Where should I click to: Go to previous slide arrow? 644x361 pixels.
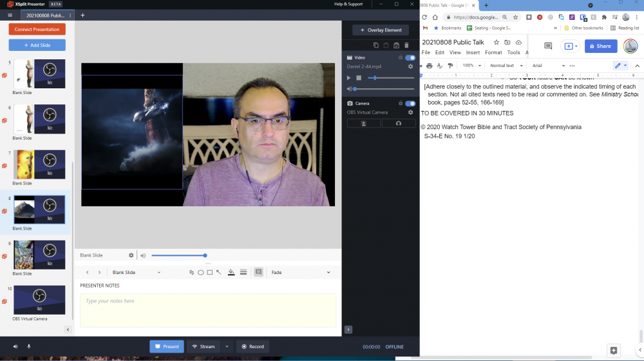coord(88,272)
